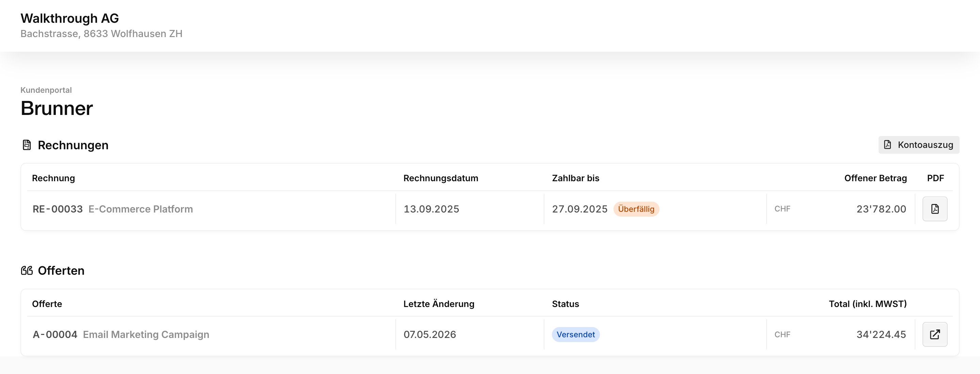Image resolution: width=980 pixels, height=374 pixels.
Task: Click the Kontoauszug button
Action: (x=919, y=145)
